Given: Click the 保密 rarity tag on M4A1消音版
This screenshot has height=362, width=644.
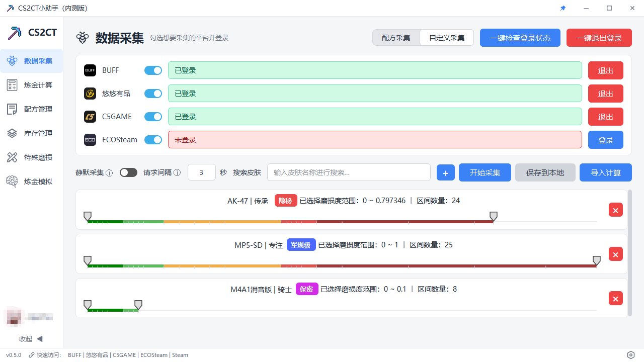Looking at the screenshot, I should tap(307, 289).
